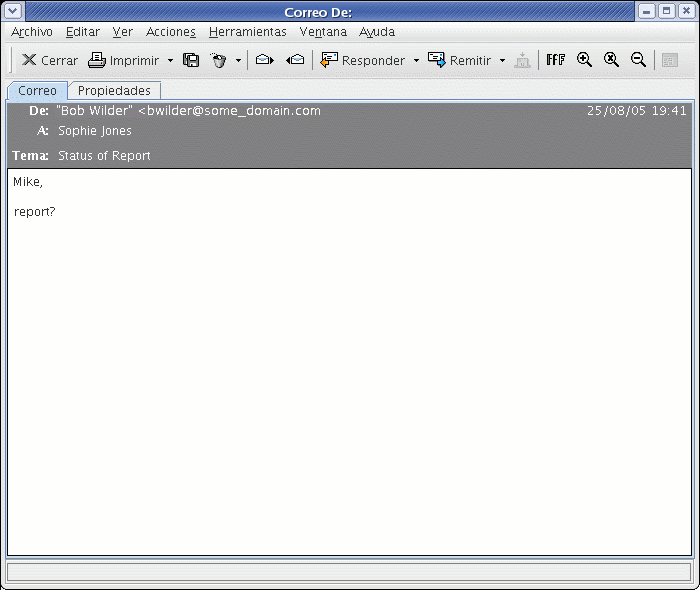The image size is (700, 590).
Task: Click the status bar field at bottom
Action: 349,572
